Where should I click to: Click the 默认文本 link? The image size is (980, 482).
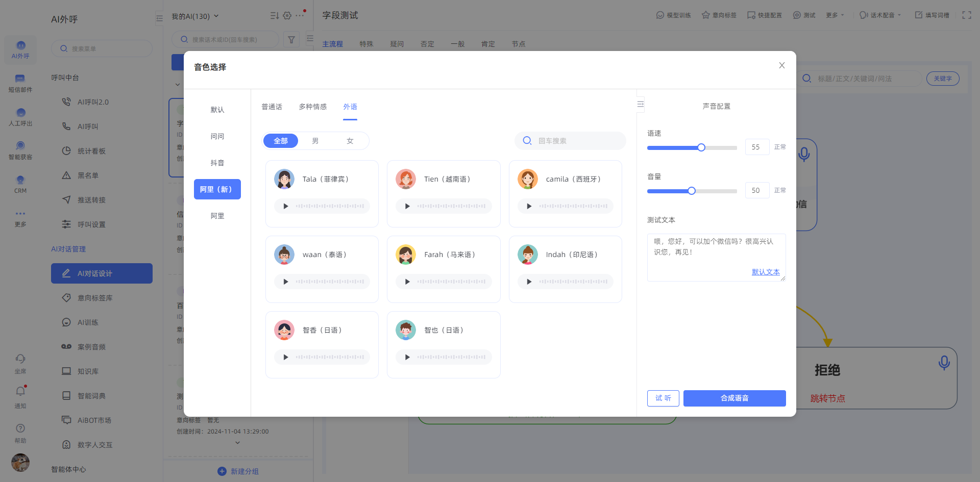click(766, 272)
